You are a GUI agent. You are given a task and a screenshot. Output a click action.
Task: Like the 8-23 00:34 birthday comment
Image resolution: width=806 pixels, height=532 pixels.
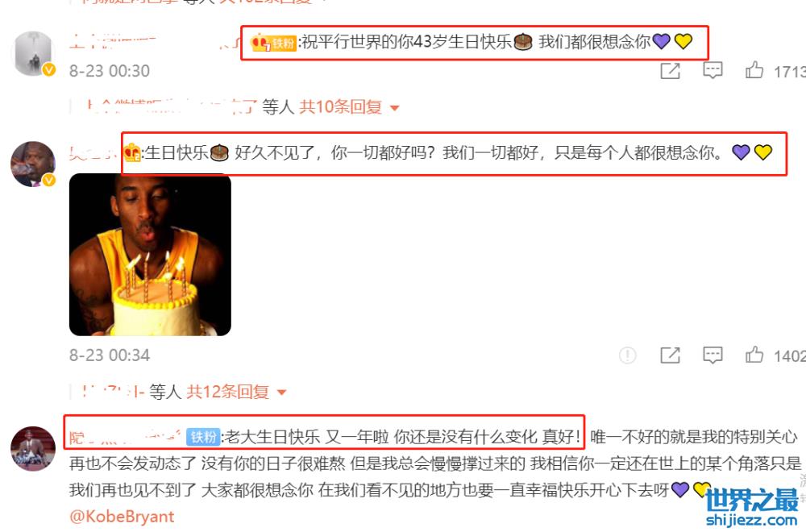[754, 354]
